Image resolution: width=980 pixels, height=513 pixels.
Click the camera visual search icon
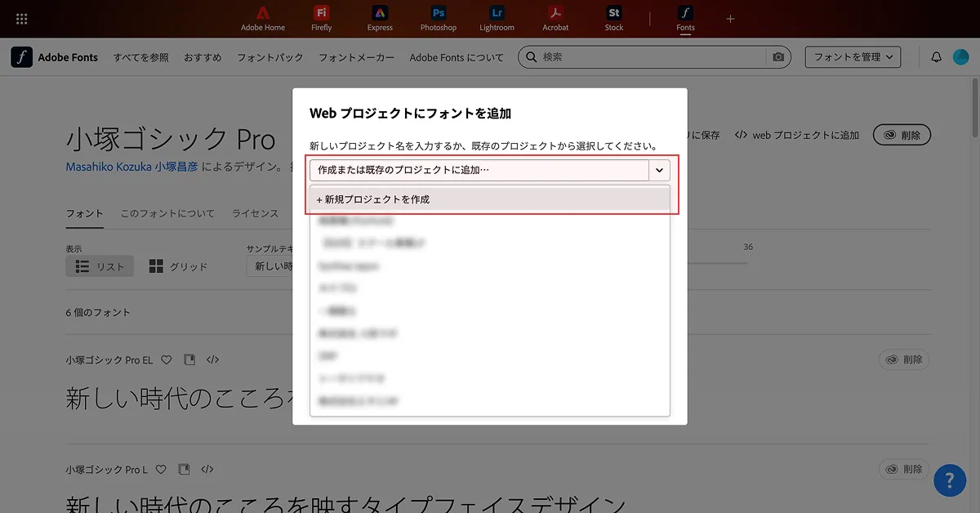coord(778,57)
